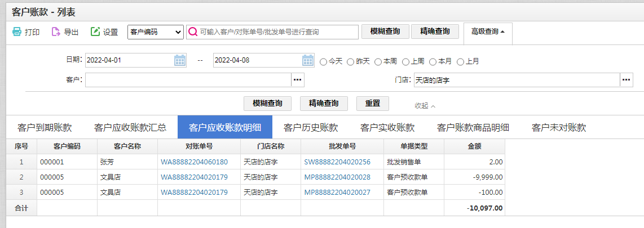Click the empty 客户 input field

coord(188,79)
